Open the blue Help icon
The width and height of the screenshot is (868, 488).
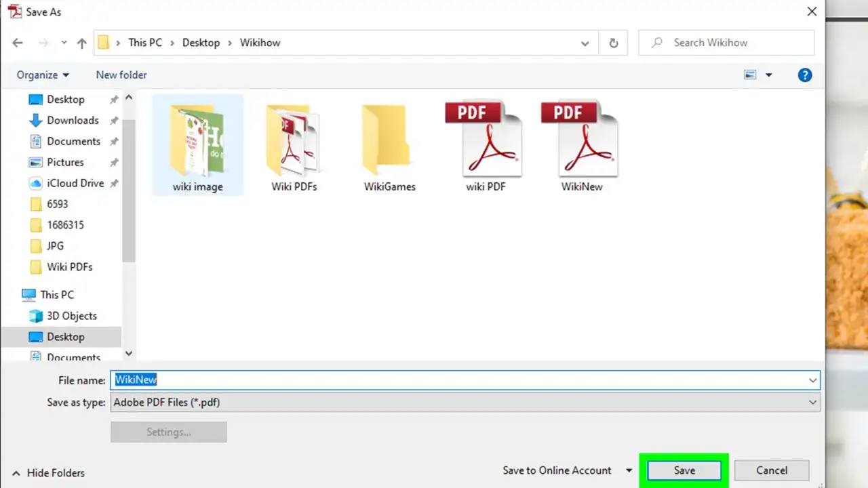805,75
